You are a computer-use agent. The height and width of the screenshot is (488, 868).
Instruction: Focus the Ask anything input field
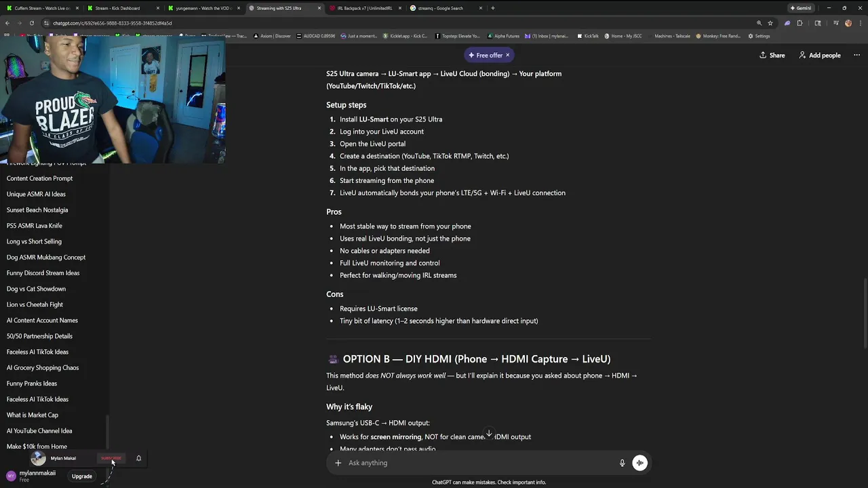[x=478, y=463]
